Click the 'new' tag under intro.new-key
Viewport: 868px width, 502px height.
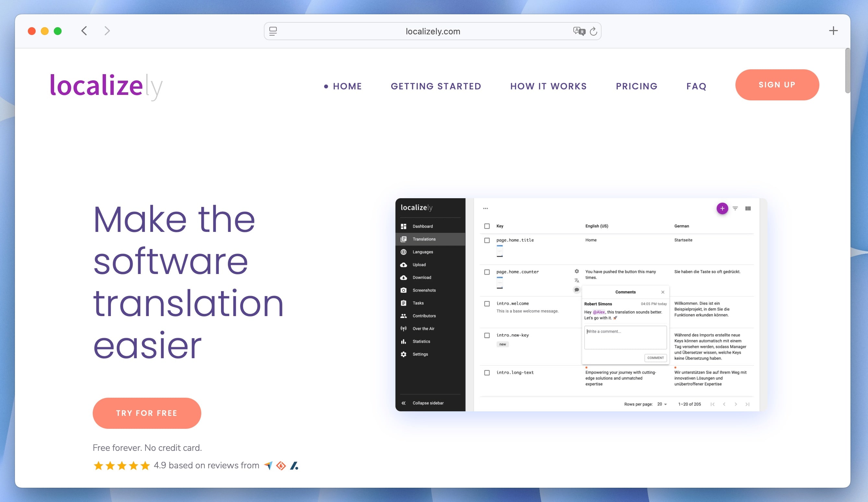(x=502, y=344)
